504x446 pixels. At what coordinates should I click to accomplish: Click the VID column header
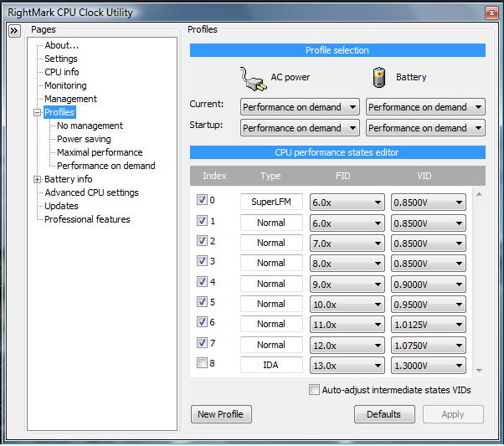(424, 176)
